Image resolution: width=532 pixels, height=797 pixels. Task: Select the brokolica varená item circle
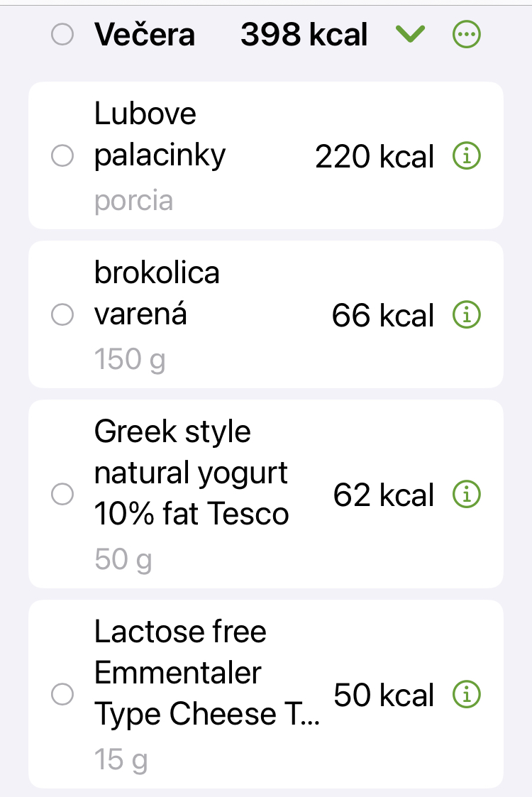(x=62, y=314)
